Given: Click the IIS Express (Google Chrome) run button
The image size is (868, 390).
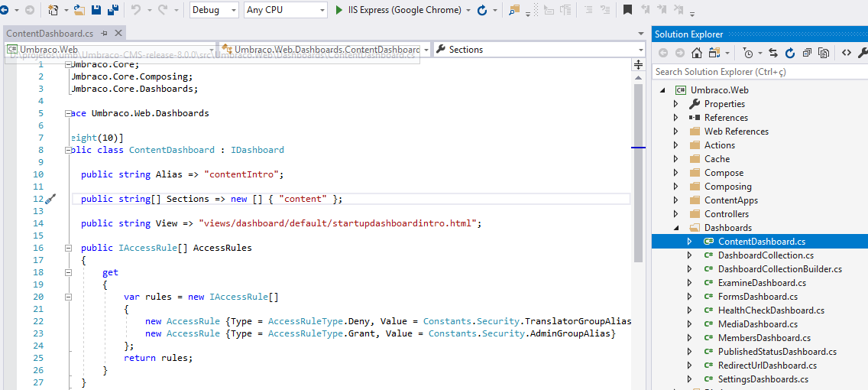Looking at the screenshot, I should pyautogui.click(x=399, y=10).
